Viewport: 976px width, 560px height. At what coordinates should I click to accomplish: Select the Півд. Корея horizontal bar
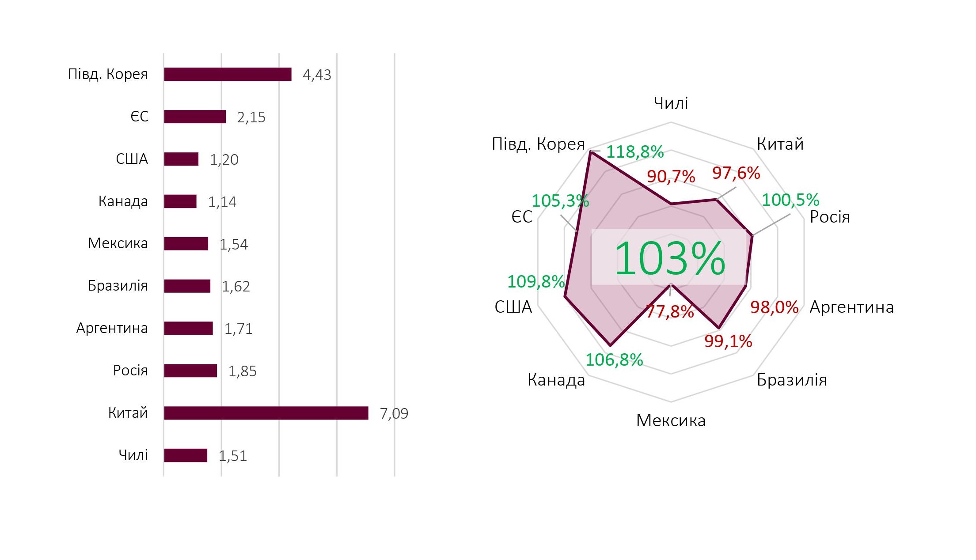coord(228,74)
